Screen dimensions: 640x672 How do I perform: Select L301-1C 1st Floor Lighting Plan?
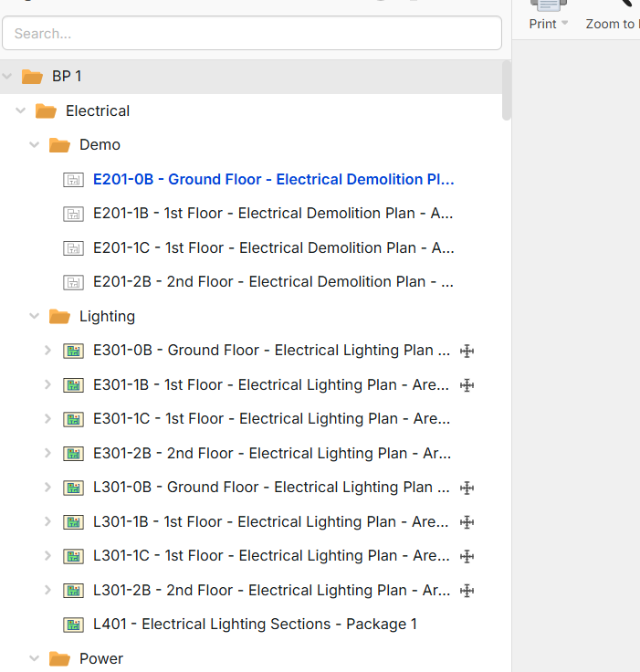(271, 556)
